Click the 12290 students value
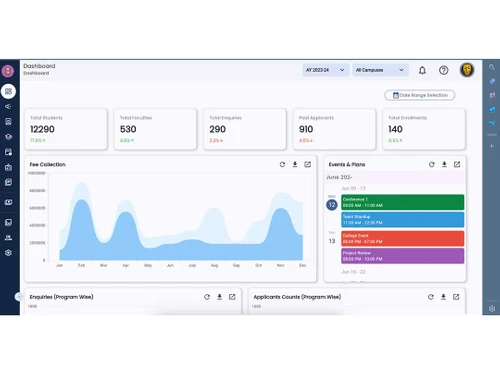500x375 pixels. 42,129
